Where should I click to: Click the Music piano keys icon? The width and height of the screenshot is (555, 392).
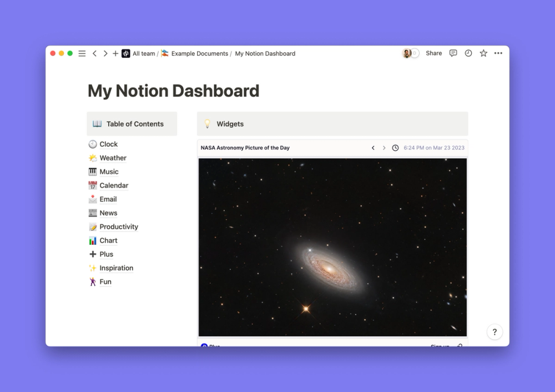[93, 172]
